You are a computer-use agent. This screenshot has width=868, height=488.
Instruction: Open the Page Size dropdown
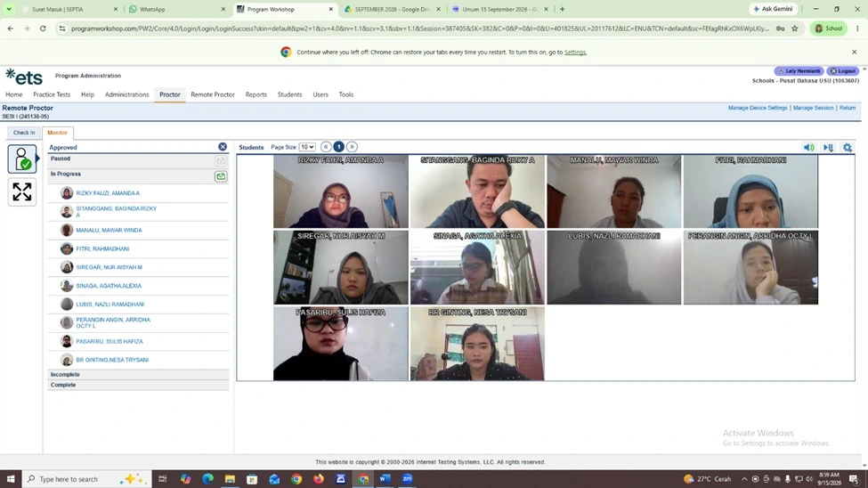[306, 147]
